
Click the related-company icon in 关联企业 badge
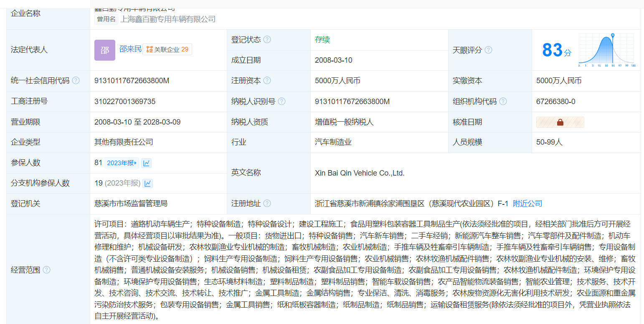click(x=150, y=49)
